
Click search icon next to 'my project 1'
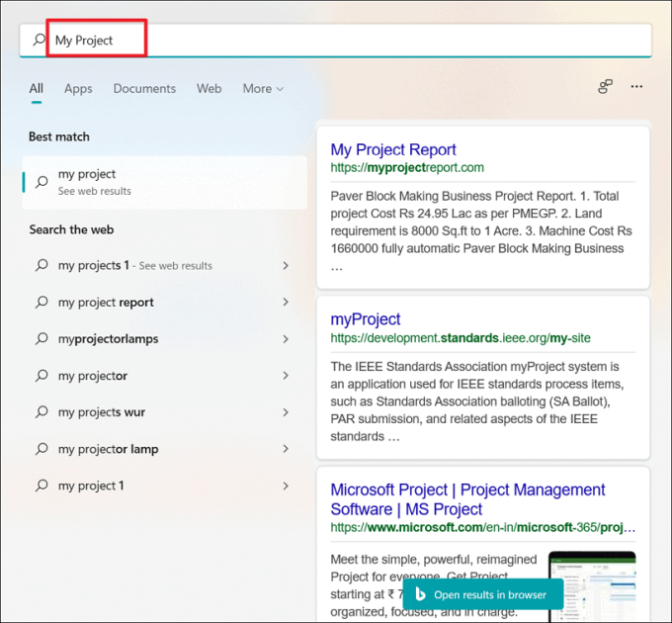(42, 486)
